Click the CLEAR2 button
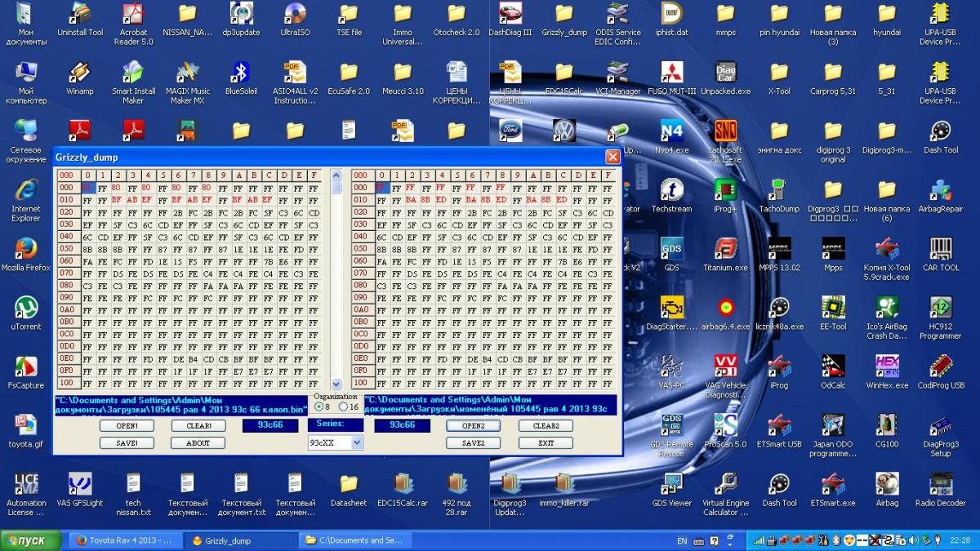 [x=546, y=426]
